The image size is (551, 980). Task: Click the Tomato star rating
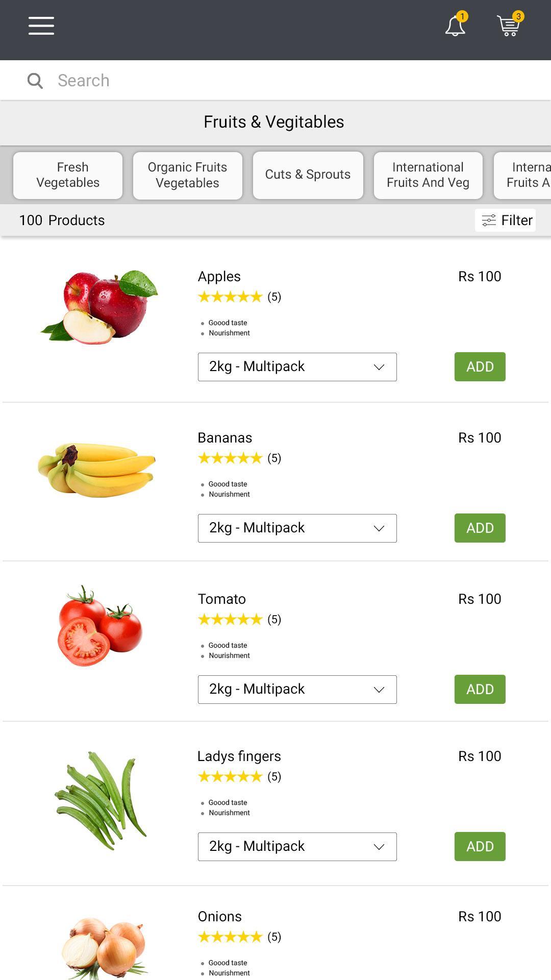tap(230, 619)
